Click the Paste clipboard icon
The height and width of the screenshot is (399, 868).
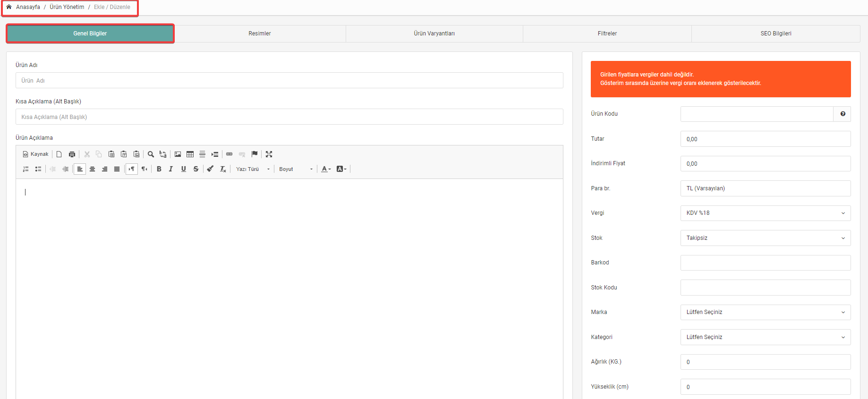(111, 154)
